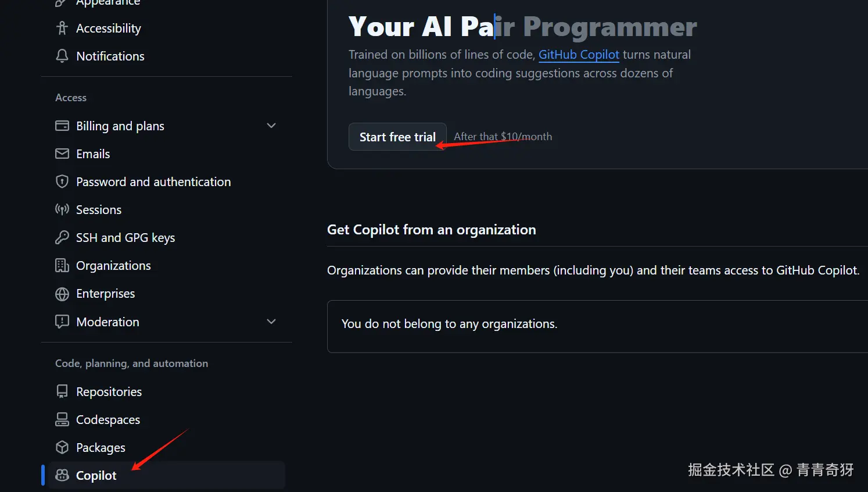Expand the Moderation section chevron
Screen dimensions: 868x492
pos(271,322)
